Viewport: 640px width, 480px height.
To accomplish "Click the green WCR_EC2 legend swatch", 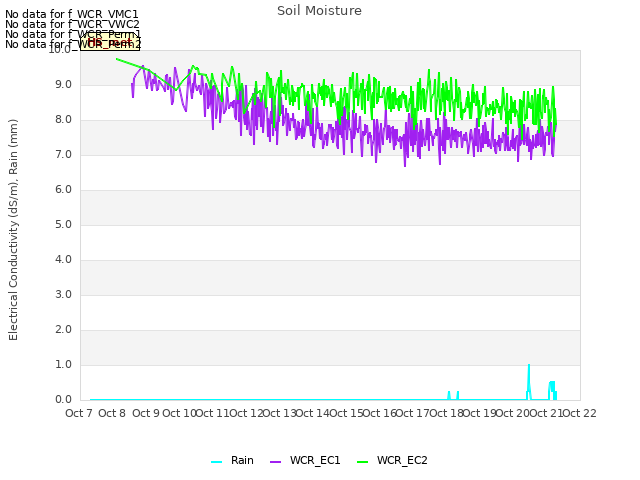I will [x=362, y=462].
